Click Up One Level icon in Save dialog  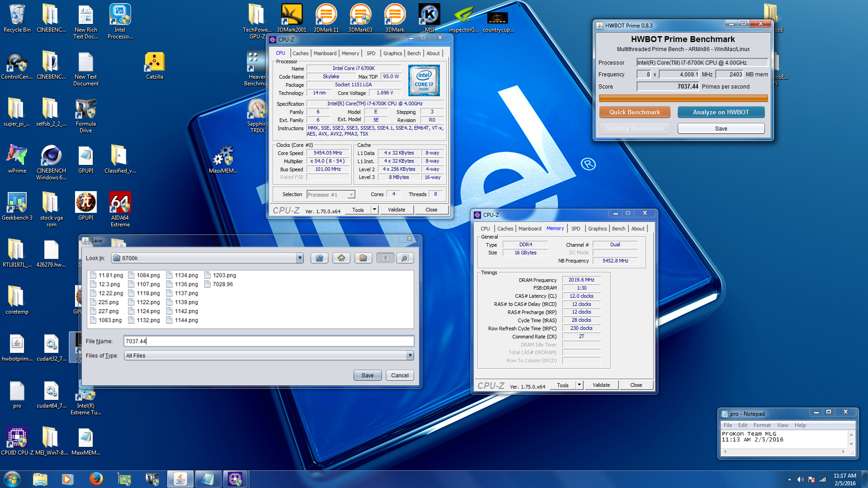tap(320, 258)
